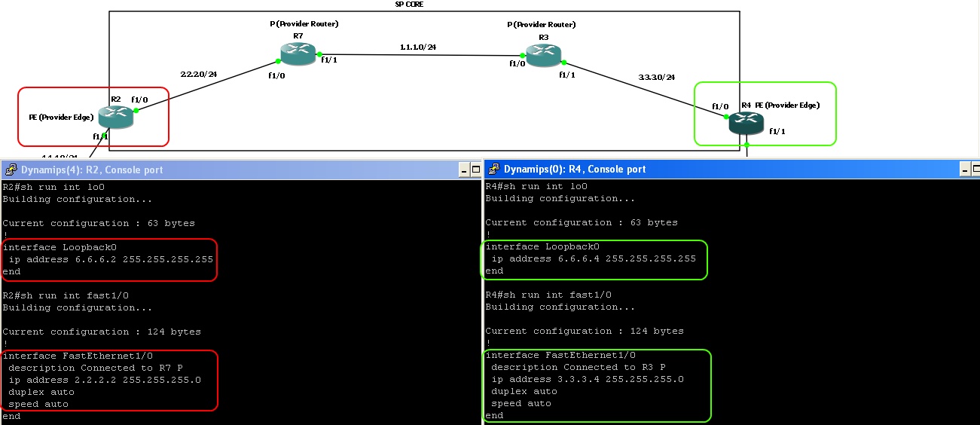Click the 'f1/0' interface label next to R2

pos(139,99)
